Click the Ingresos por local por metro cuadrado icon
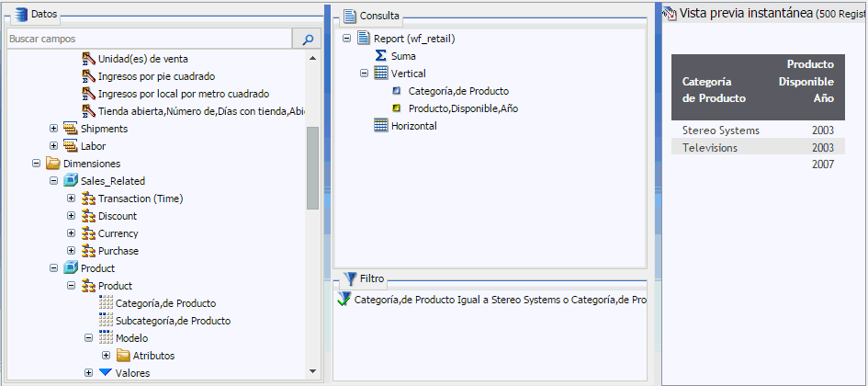Image resolution: width=868 pixels, height=386 pixels. [x=88, y=94]
